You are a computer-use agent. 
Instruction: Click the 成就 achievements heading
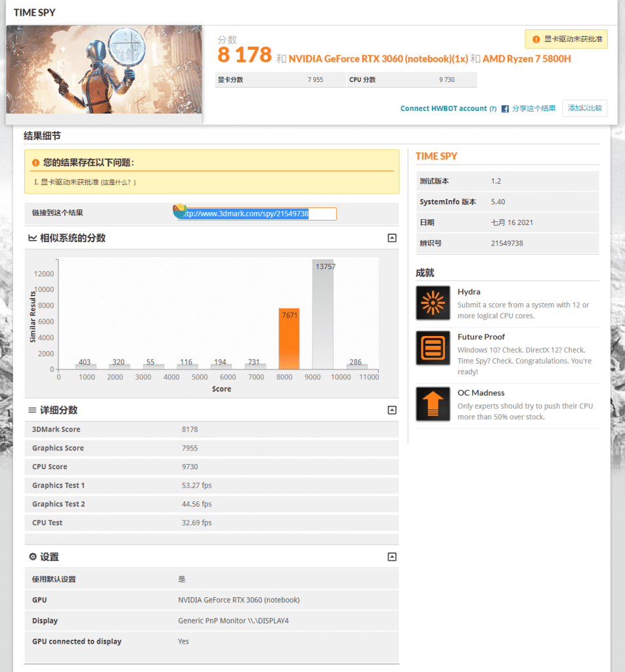coord(425,272)
